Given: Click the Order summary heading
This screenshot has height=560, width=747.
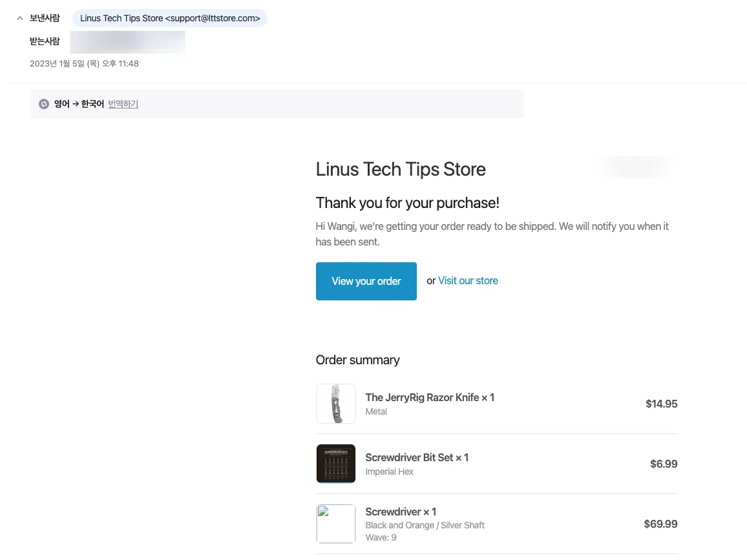Looking at the screenshot, I should point(357,360).
